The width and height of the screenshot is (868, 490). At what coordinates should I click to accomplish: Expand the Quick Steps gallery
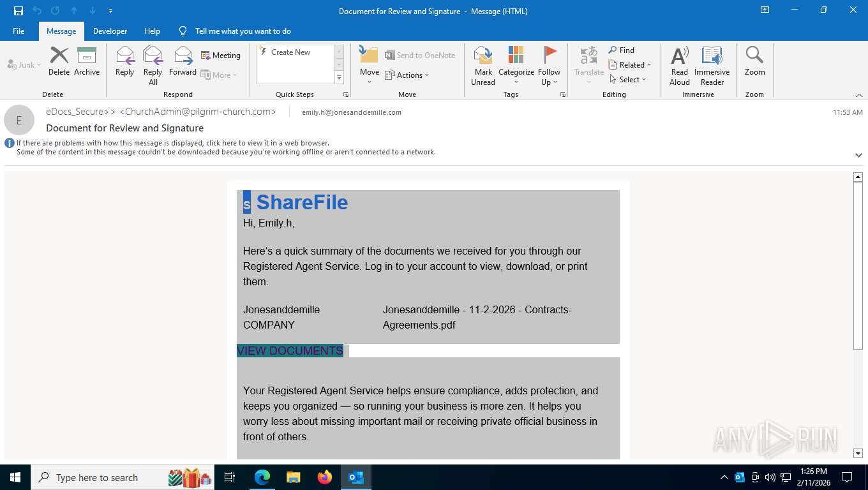[339, 78]
